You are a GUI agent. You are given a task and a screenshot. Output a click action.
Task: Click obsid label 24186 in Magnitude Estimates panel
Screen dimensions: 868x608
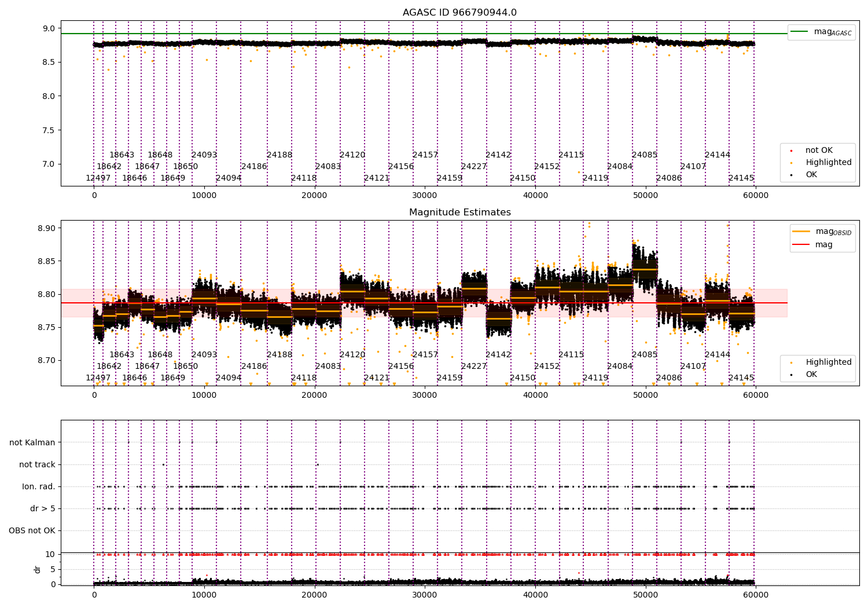[254, 367]
